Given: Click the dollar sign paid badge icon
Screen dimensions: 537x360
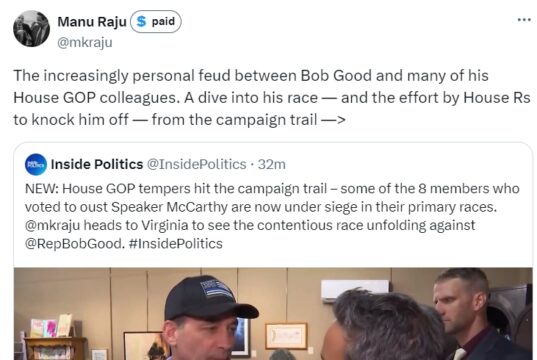Looking at the screenshot, I should point(141,22).
